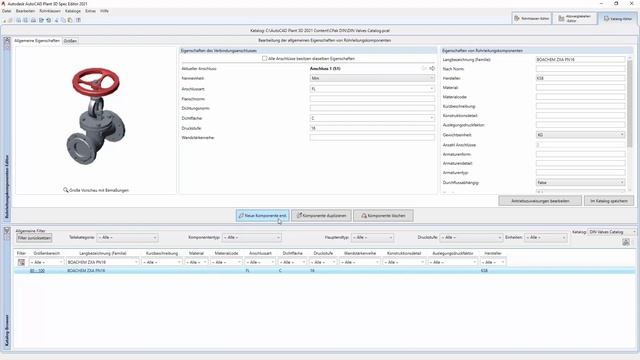Select the Allgemeine Eigenschaften tab
This screenshot has width=640, height=360.
[x=37, y=41]
